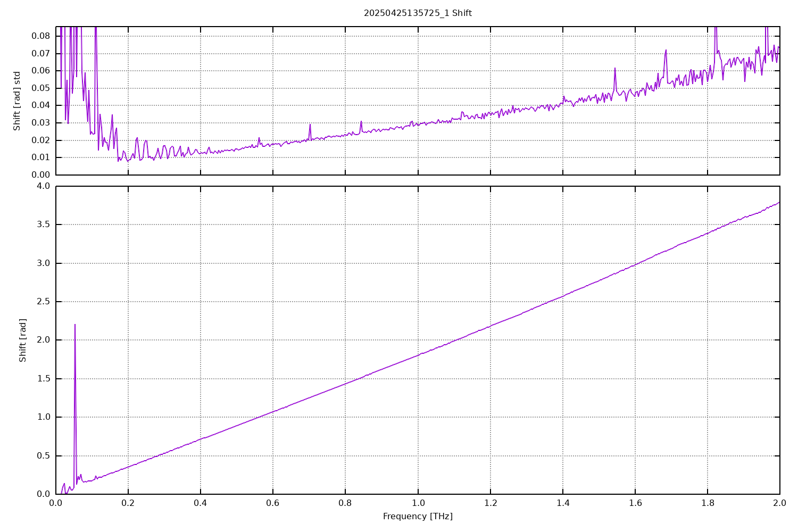Click the "Frequency [THz]" x-axis label
The image size is (798, 532).
point(418,517)
